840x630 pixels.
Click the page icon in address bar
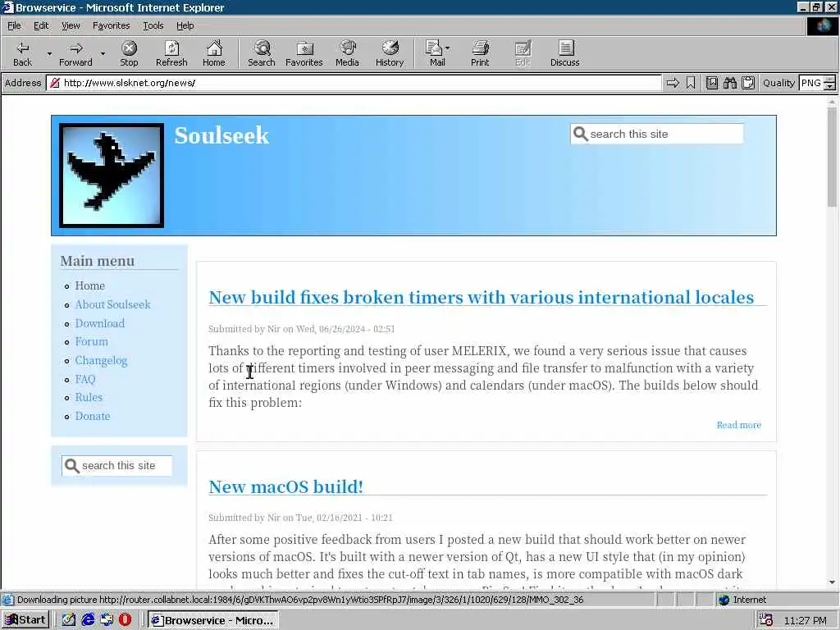(x=54, y=83)
